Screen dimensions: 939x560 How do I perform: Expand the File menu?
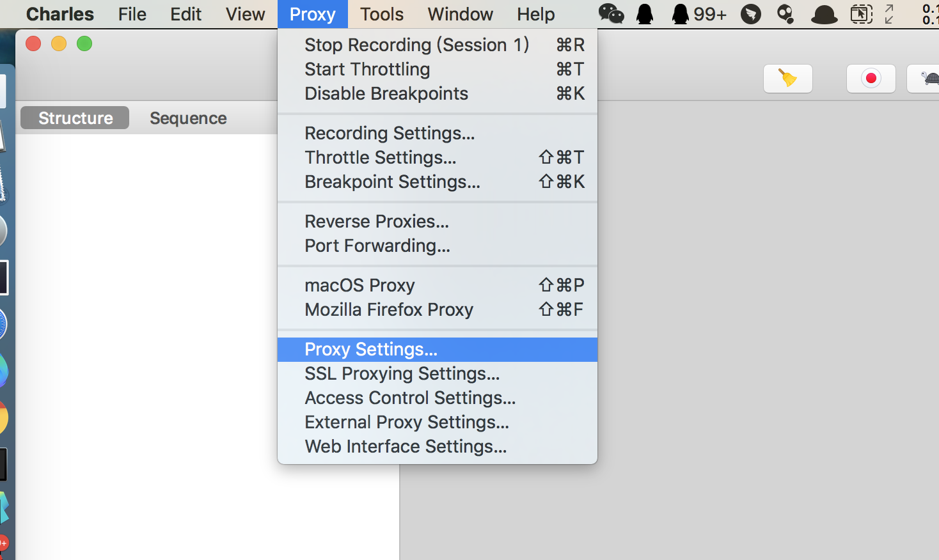132,14
